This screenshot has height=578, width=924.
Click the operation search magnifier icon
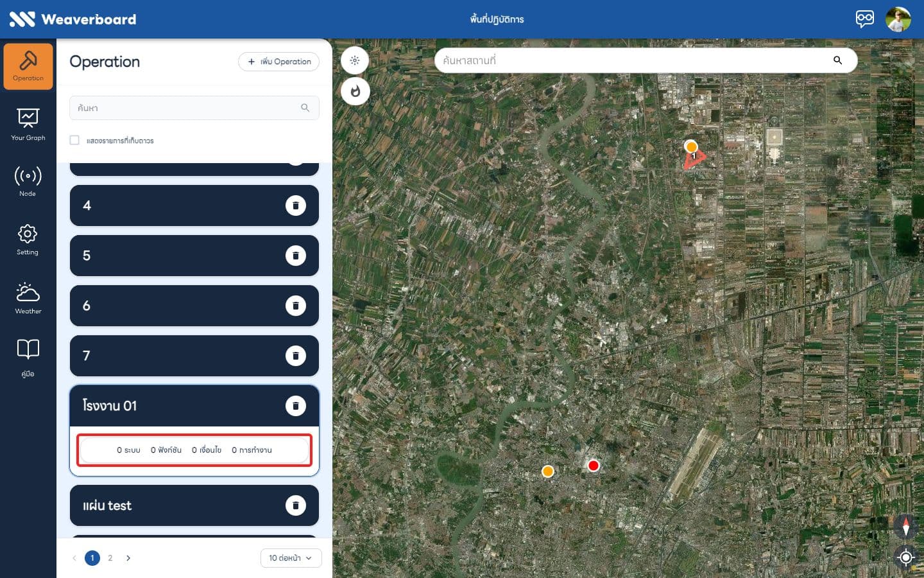[305, 108]
